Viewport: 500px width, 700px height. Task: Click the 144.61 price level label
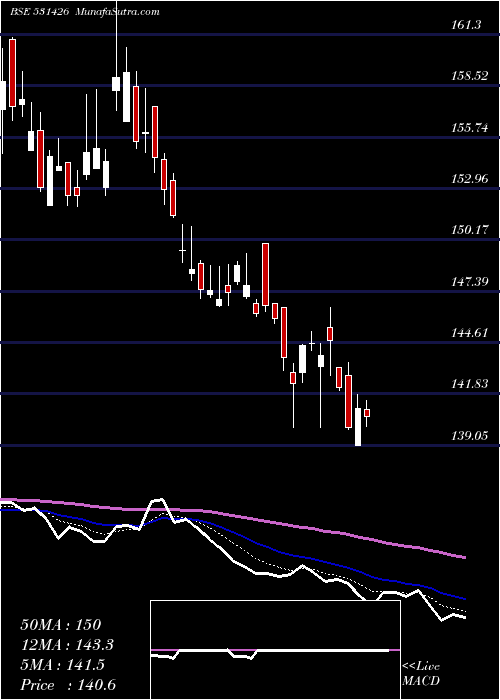pyautogui.click(x=471, y=333)
